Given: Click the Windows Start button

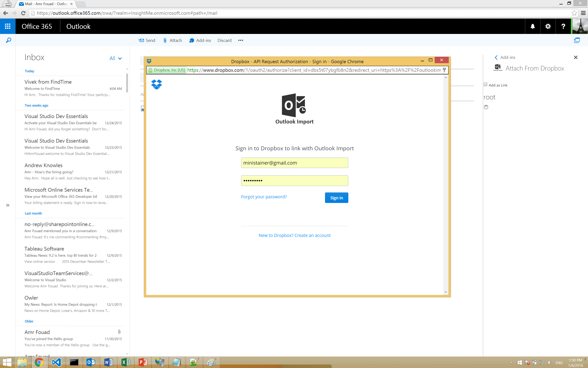Looking at the screenshot, I should (7, 362).
